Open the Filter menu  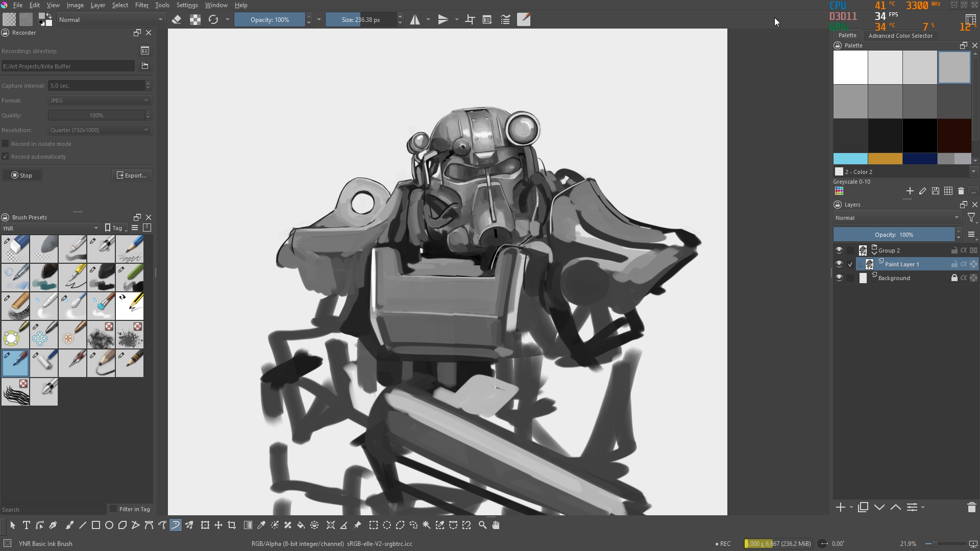(141, 5)
